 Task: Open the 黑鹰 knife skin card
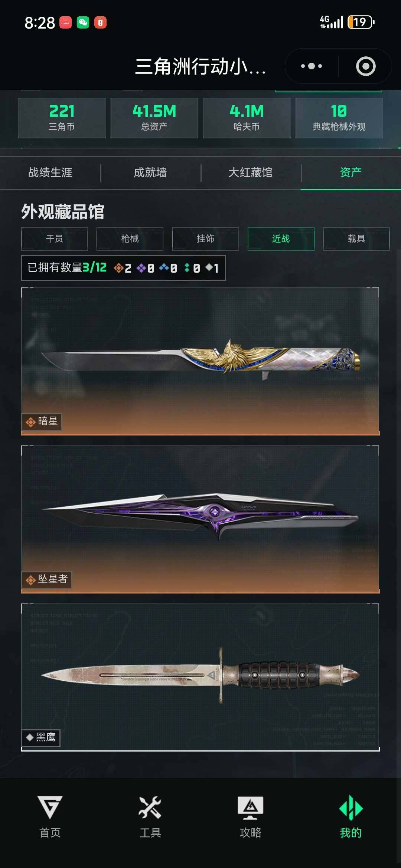[x=200, y=677]
